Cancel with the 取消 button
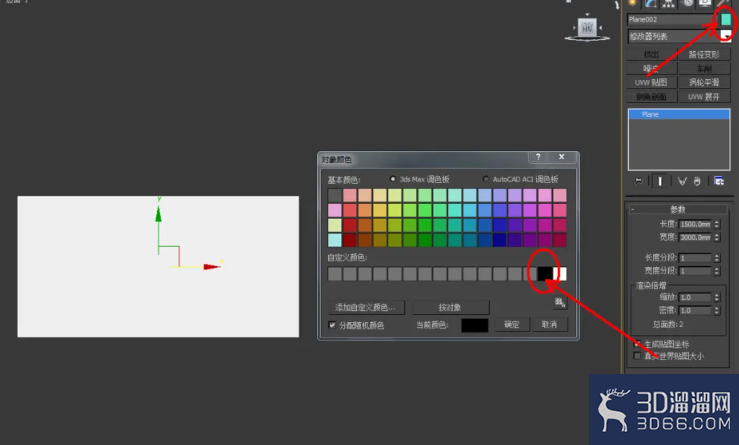This screenshot has height=445, width=739. point(550,324)
